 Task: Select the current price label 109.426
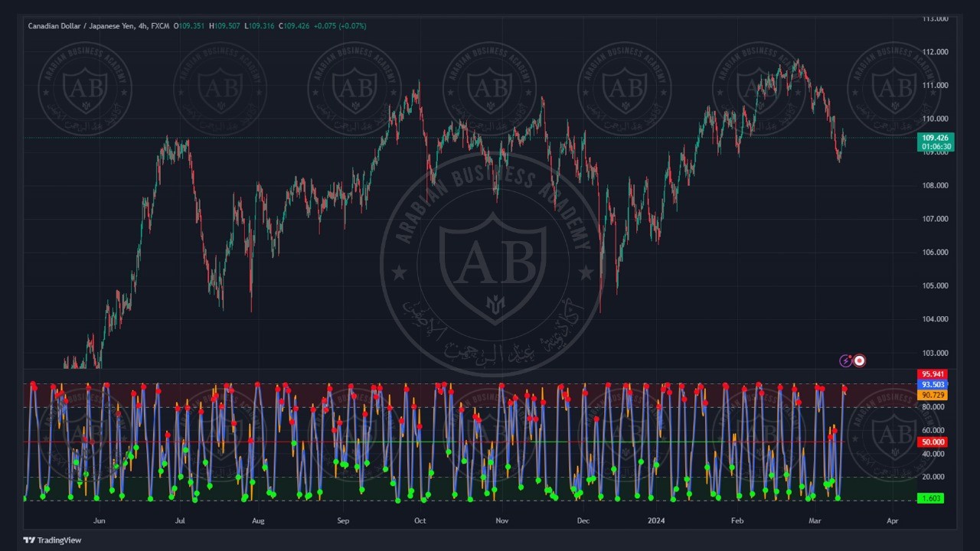point(935,138)
